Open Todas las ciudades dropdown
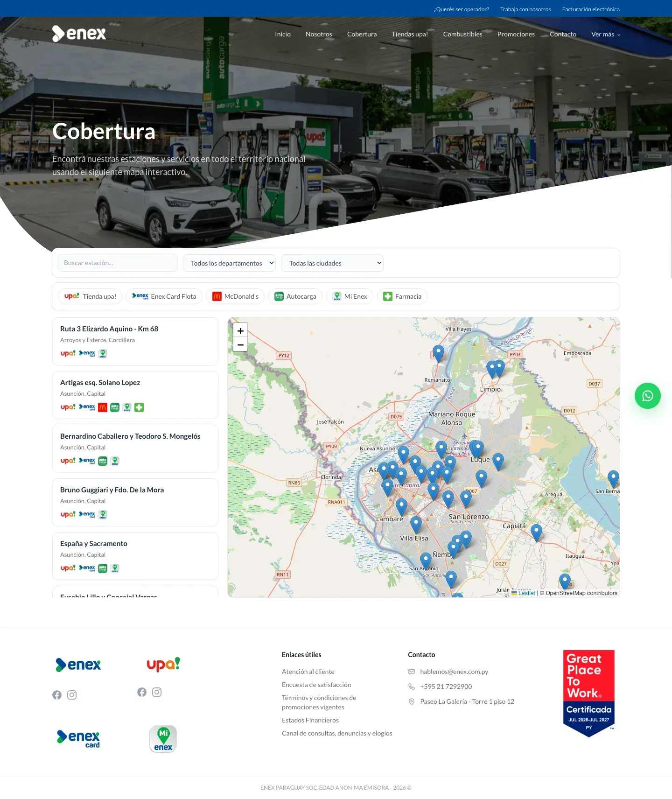Viewport: 672px width, 799px height. [x=332, y=263]
